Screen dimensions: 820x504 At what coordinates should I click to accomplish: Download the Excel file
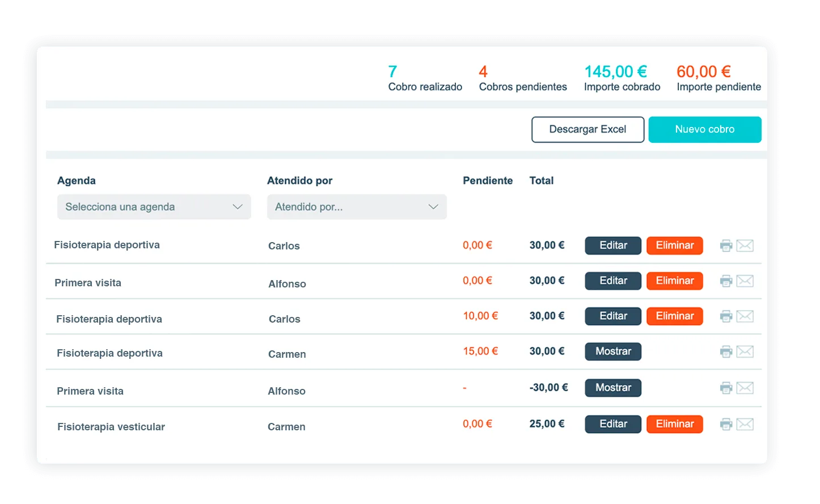(587, 129)
